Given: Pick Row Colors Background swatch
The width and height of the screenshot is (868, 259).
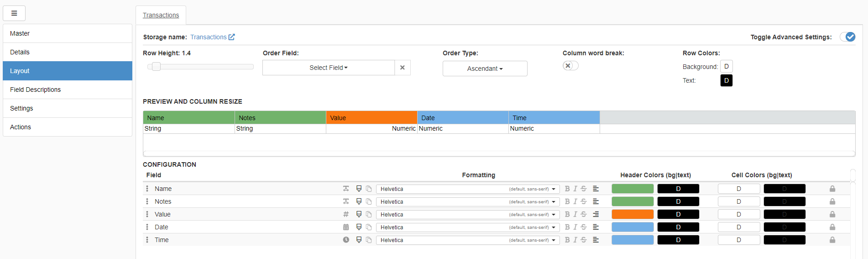Looking at the screenshot, I should point(727,66).
